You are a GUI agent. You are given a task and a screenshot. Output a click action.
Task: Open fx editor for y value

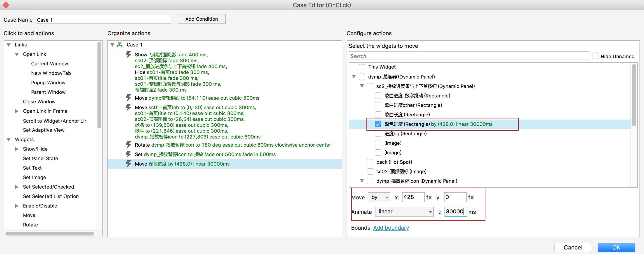pyautogui.click(x=471, y=197)
